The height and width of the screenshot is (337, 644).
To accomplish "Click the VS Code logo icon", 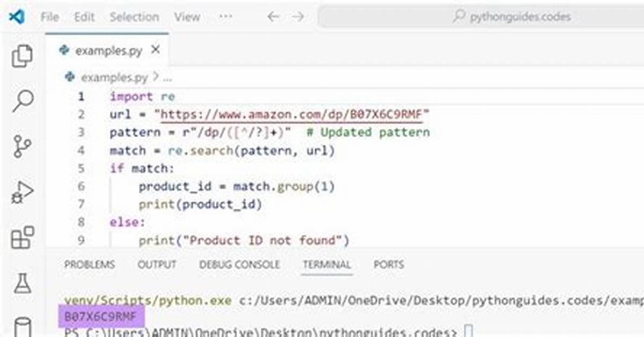I will pyautogui.click(x=17, y=16).
